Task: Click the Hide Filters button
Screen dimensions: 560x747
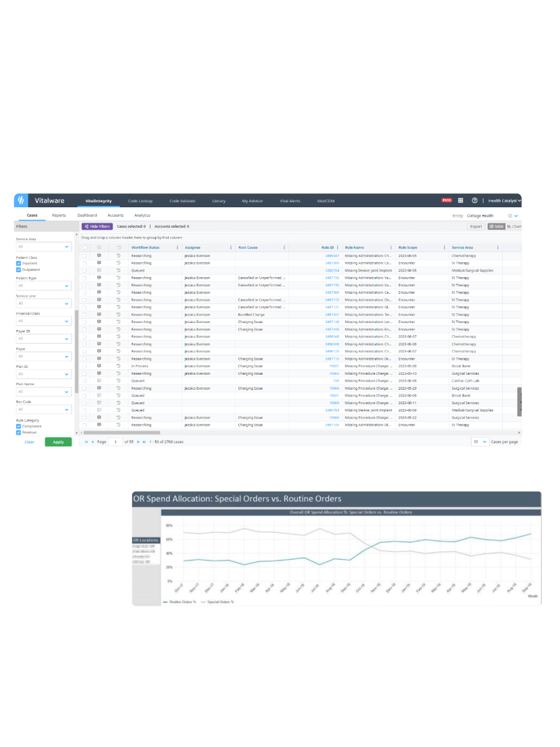Action: (x=97, y=227)
